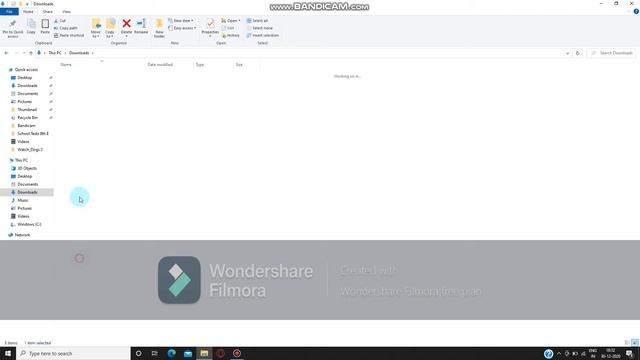Click the Type column header

(200, 64)
